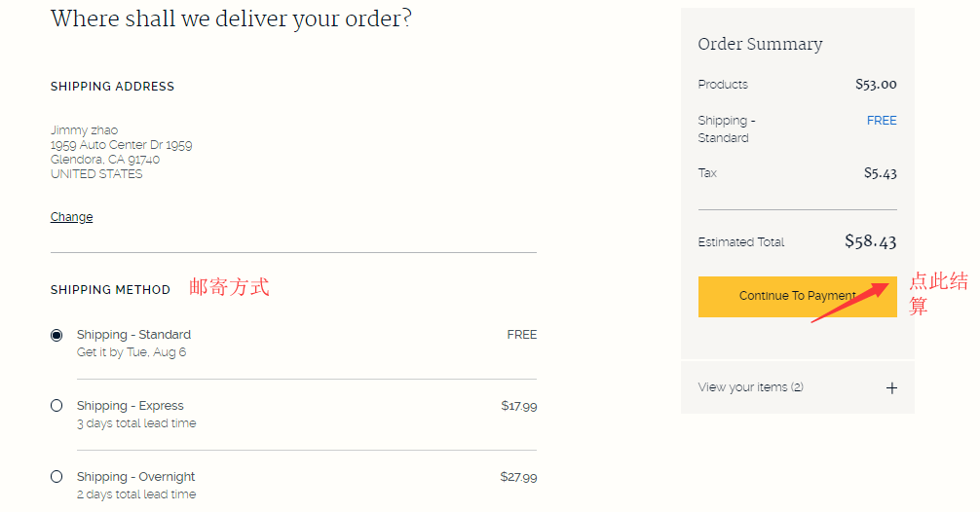Click the FREE price on the Standard shipping row
This screenshot has height=512, width=980.
tap(521, 335)
